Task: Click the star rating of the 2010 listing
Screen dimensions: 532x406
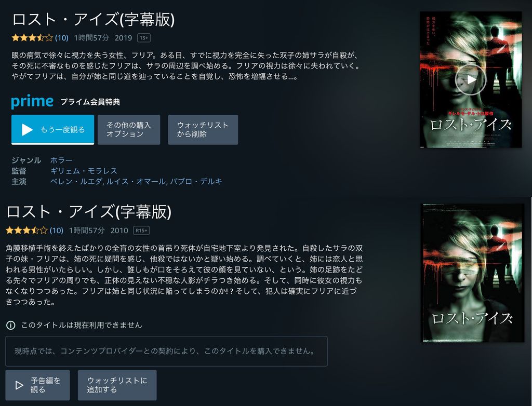Action: pyautogui.click(x=27, y=231)
